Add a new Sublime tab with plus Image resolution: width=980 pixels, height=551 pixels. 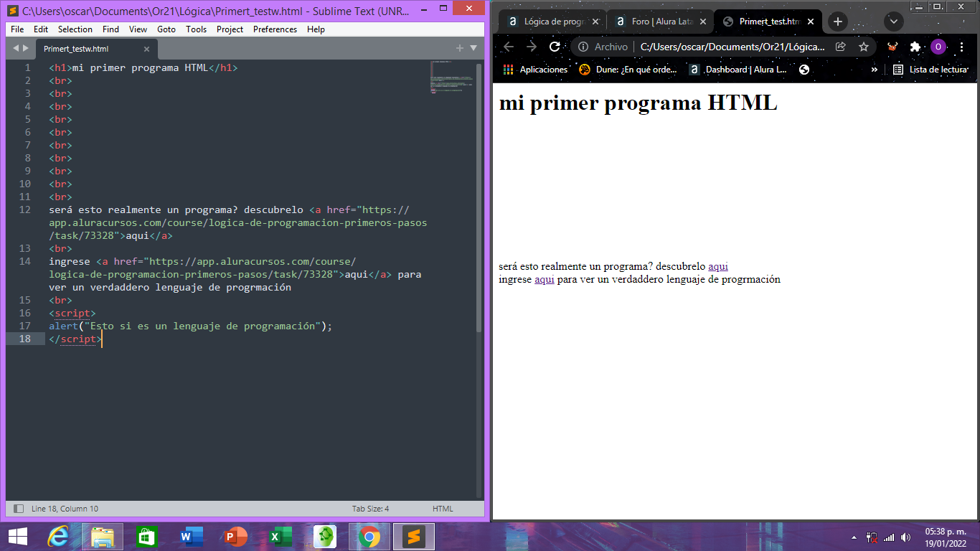[x=460, y=48]
